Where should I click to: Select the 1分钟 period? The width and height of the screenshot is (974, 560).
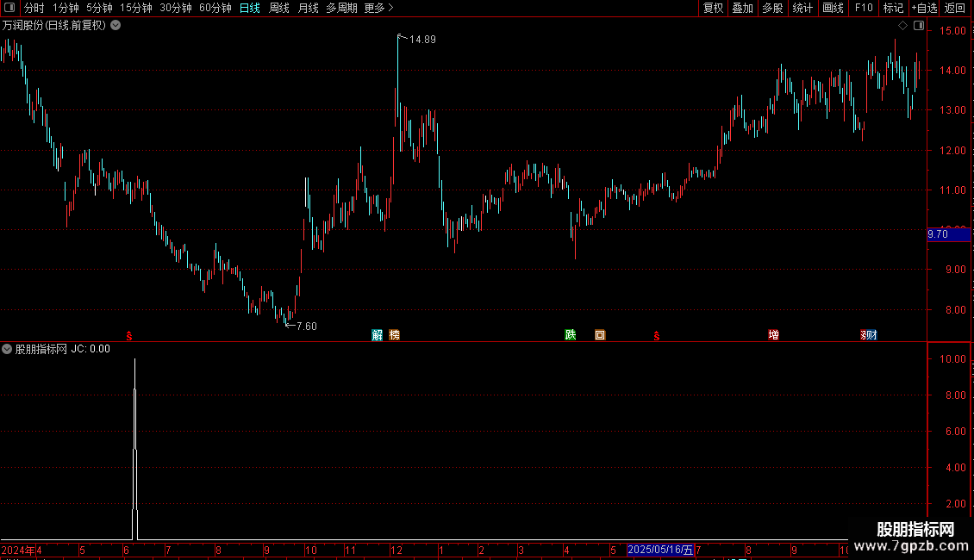66,8
